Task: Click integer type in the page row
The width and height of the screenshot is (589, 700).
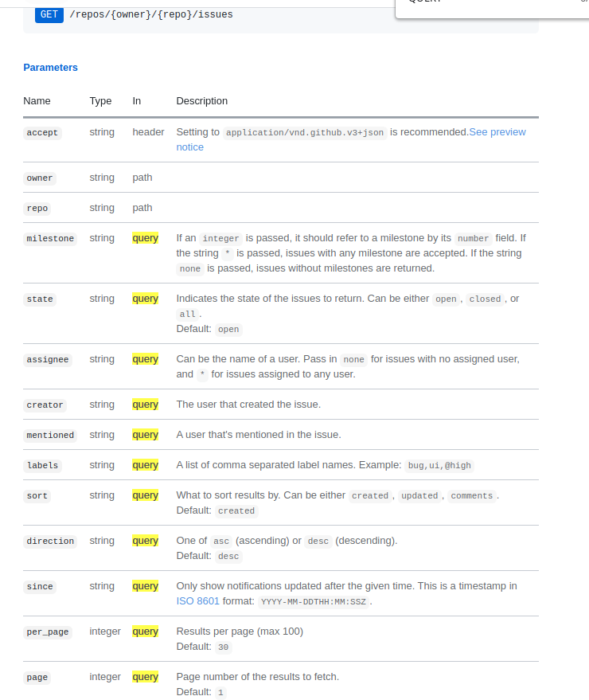Action: (x=105, y=677)
